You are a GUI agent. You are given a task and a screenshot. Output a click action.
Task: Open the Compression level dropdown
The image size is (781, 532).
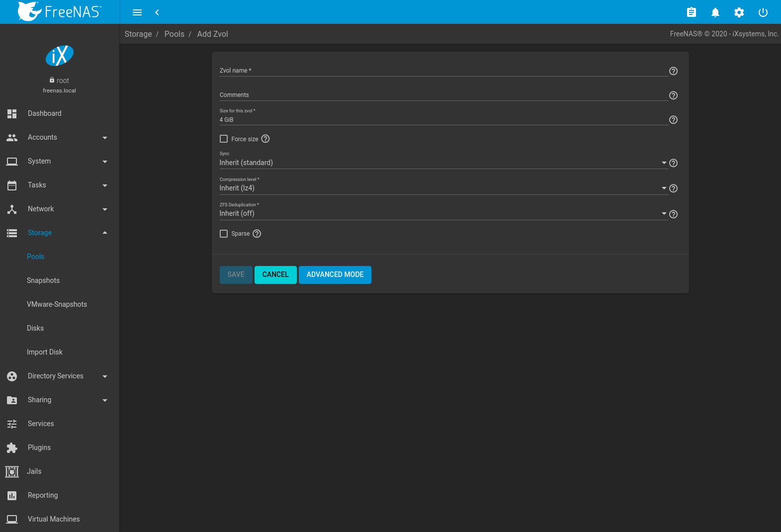click(442, 188)
